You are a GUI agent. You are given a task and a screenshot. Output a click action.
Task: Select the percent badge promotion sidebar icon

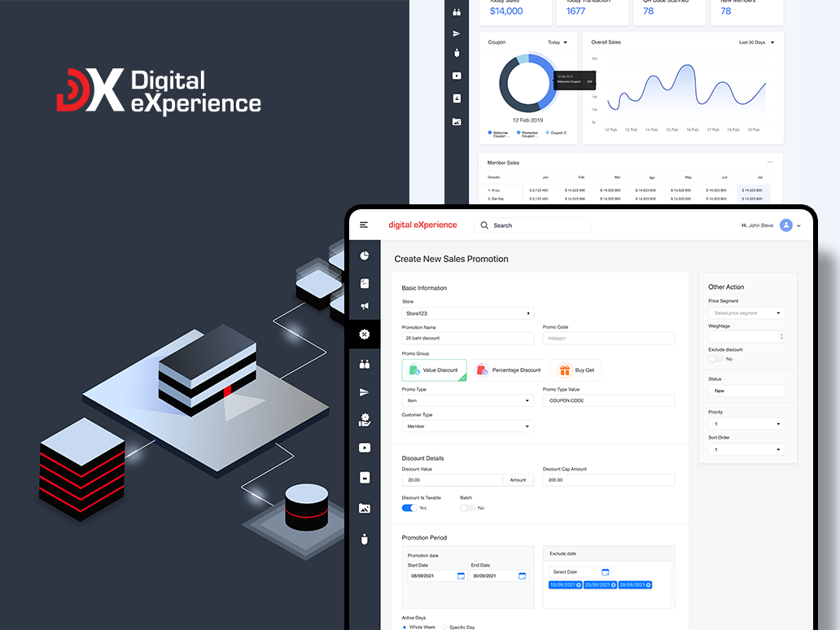(364, 334)
